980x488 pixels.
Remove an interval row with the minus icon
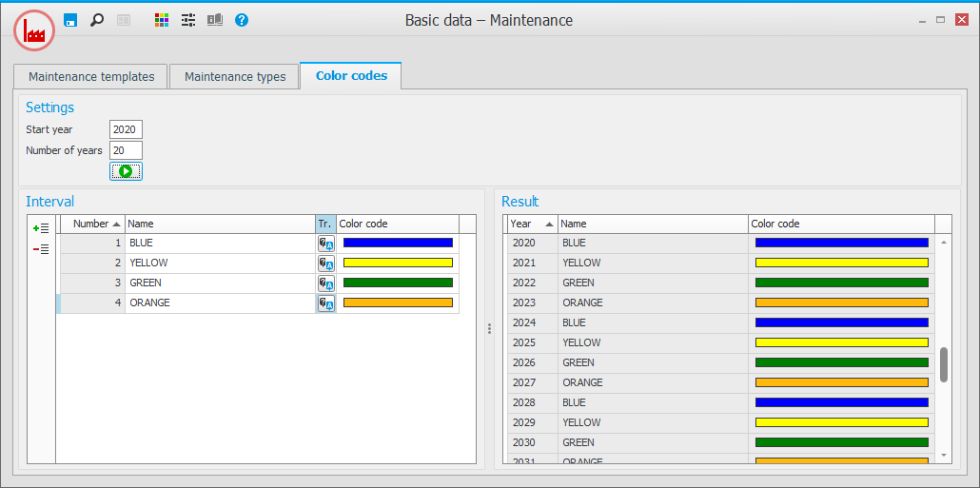click(x=41, y=249)
